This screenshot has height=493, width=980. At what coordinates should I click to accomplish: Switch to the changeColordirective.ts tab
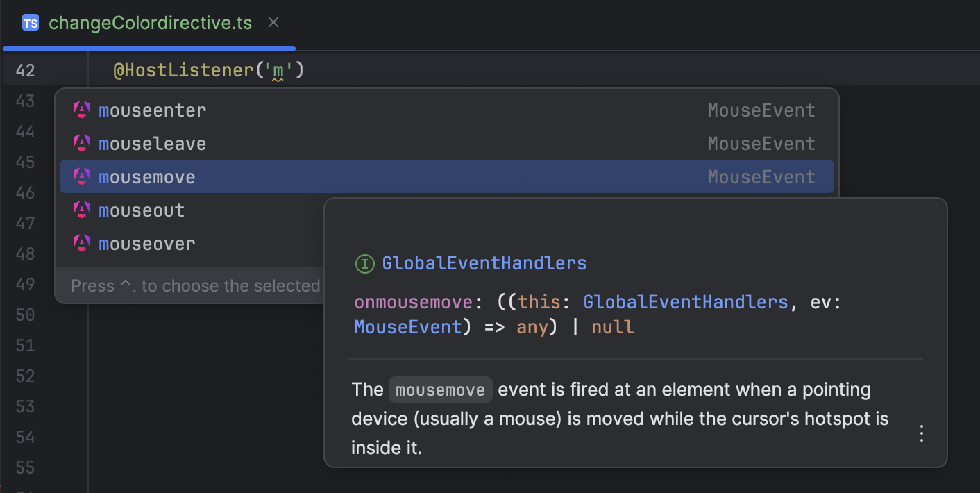(x=150, y=22)
